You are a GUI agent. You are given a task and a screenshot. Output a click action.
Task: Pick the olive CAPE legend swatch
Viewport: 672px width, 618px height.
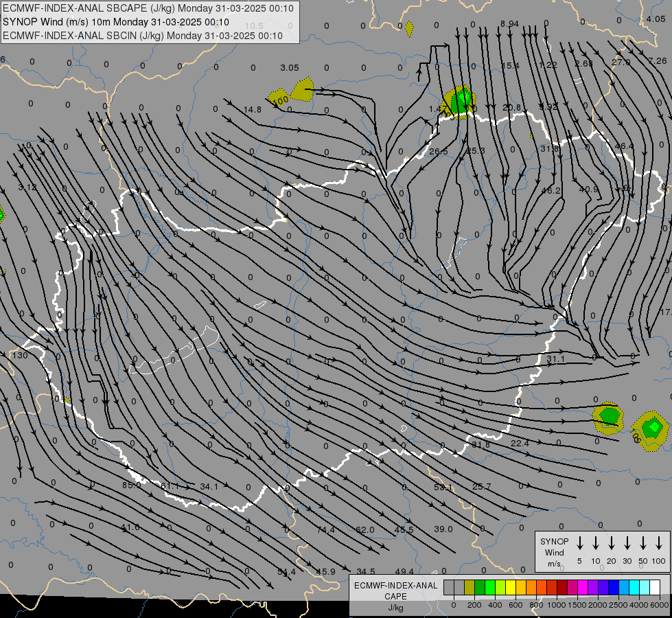[470, 588]
